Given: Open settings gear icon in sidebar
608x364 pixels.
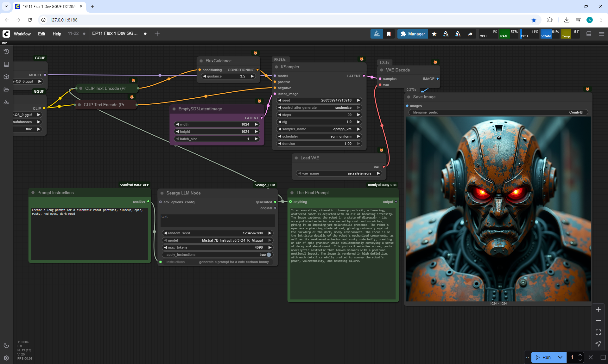Looking at the screenshot, I should coord(6,358).
